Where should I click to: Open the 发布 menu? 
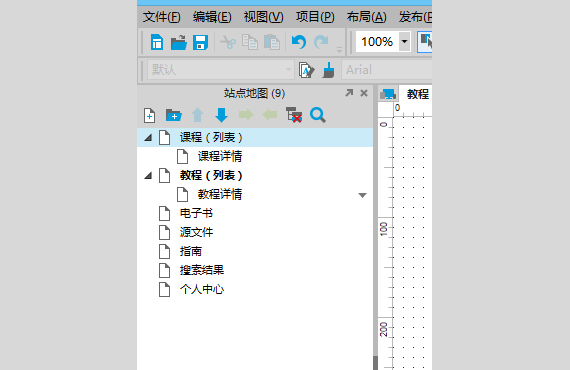click(x=415, y=17)
